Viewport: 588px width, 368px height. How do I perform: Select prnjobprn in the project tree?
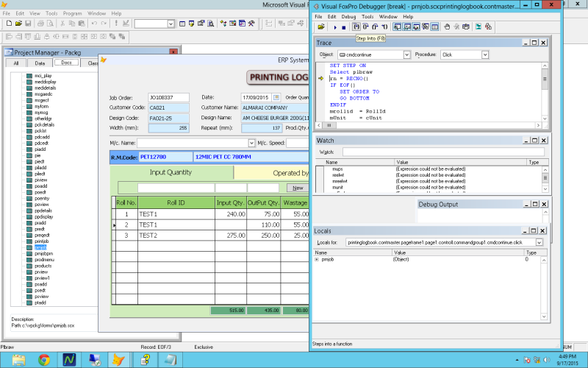pos(43,254)
